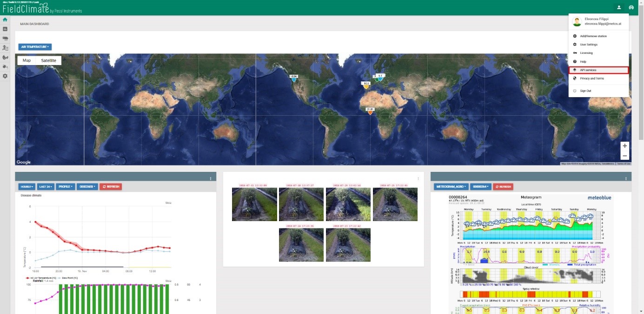Open the home dashboard sidebar icon
The height and width of the screenshot is (314, 644).
[x=5, y=20]
